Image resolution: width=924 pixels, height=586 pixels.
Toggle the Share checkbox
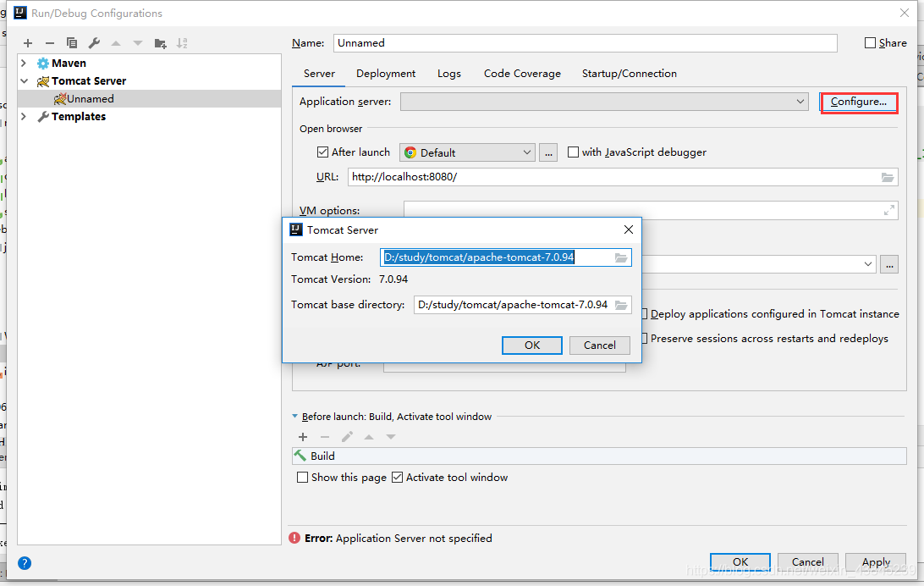point(870,43)
